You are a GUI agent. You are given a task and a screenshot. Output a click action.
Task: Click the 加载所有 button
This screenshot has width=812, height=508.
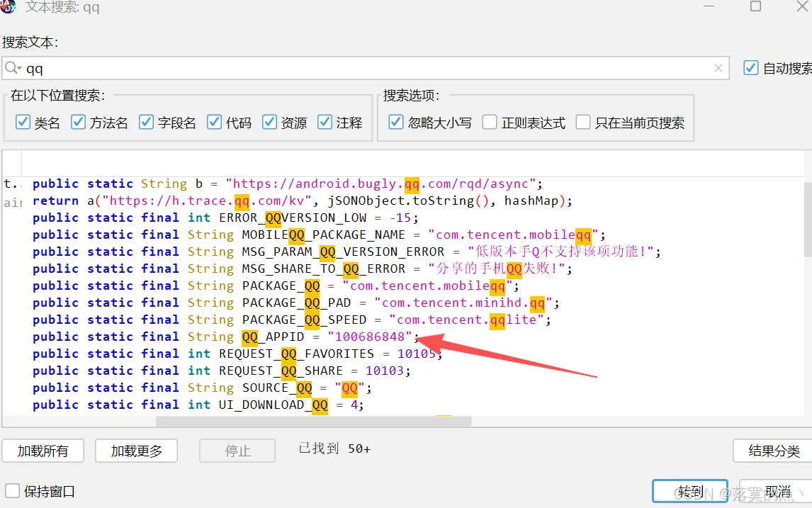point(43,451)
